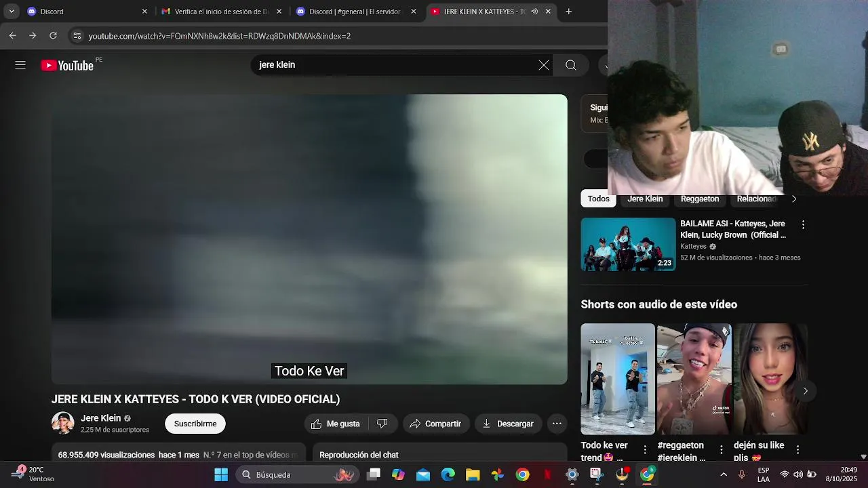Click the microphone tray icon
This screenshot has width=868, height=488.
pyautogui.click(x=742, y=474)
